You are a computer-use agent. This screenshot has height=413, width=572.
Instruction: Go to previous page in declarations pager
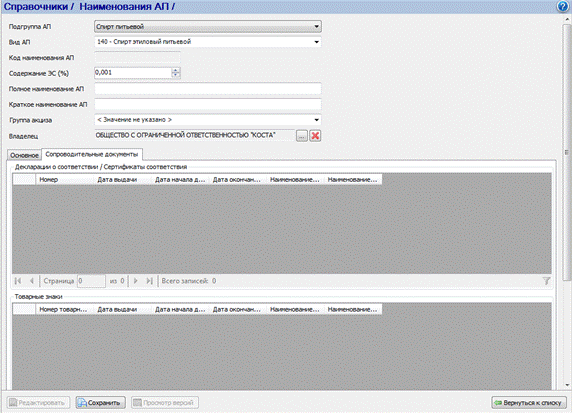[32, 281]
